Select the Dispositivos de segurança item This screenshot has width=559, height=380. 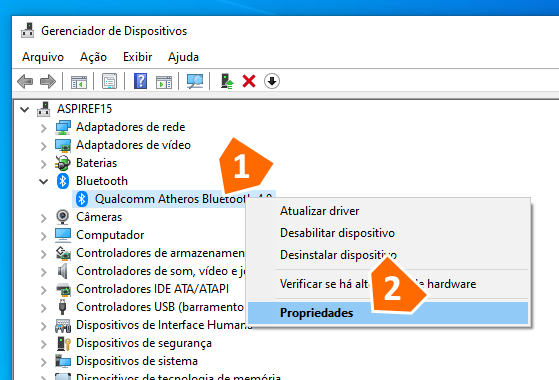(144, 343)
